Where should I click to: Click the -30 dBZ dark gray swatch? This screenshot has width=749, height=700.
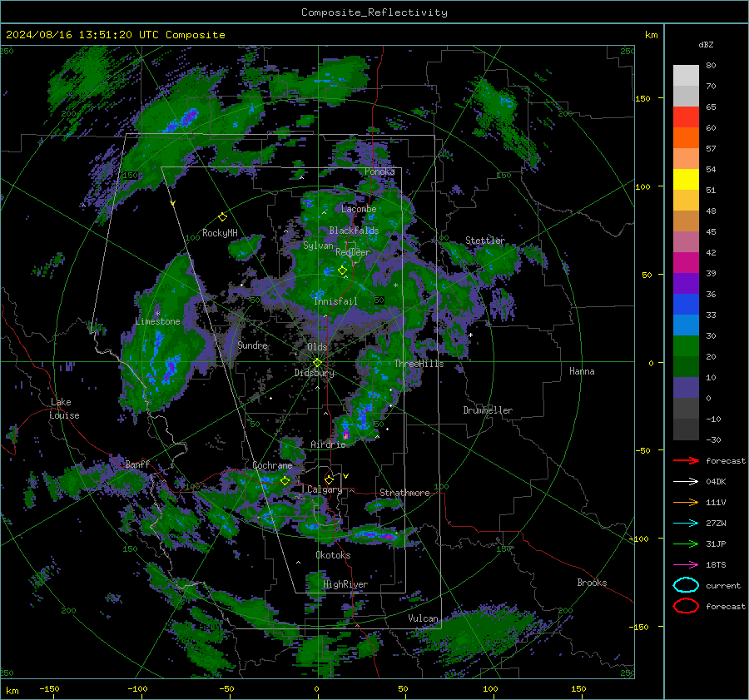tap(686, 429)
